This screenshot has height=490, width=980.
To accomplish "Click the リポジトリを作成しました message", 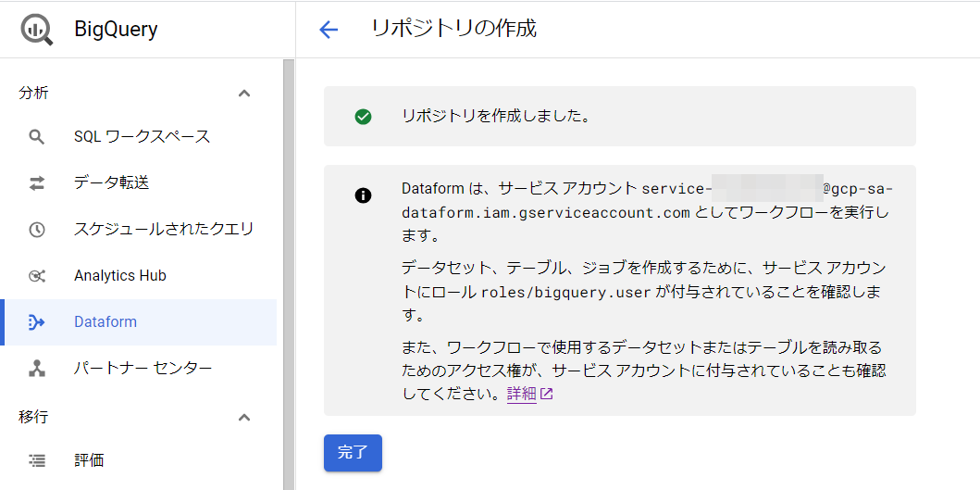I will (x=496, y=117).
